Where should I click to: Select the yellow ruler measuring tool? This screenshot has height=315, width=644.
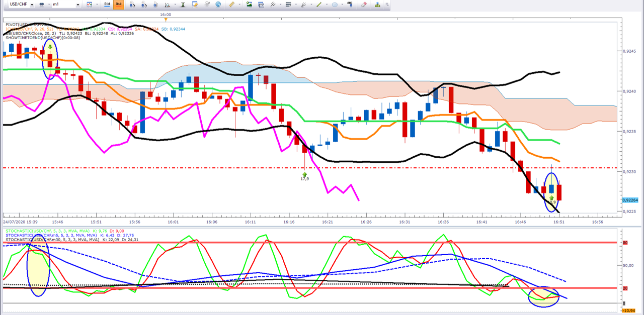232,5
